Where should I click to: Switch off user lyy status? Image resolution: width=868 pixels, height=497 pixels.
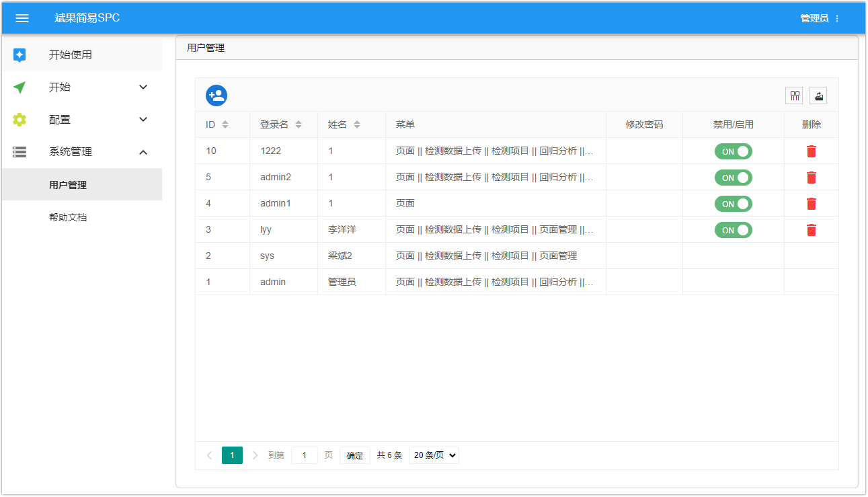click(x=733, y=230)
